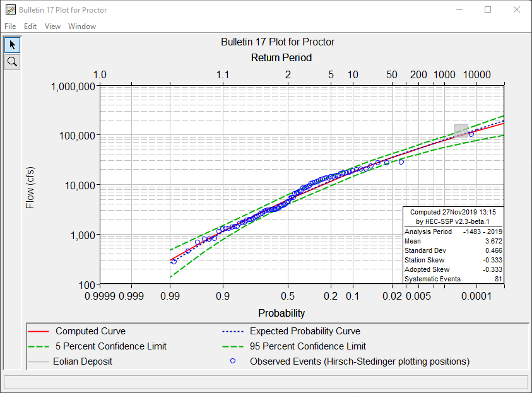Click the red Computed Curve legend line
532x393 pixels.
[38, 331]
